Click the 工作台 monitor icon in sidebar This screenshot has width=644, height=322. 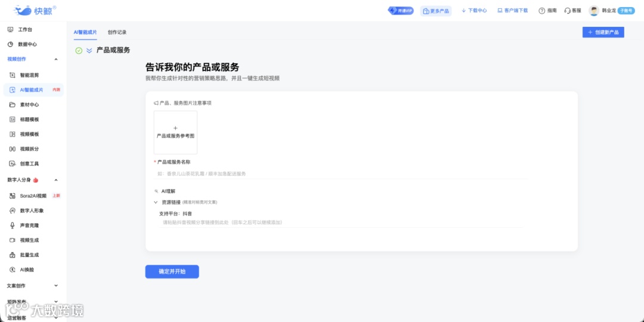(x=10, y=30)
